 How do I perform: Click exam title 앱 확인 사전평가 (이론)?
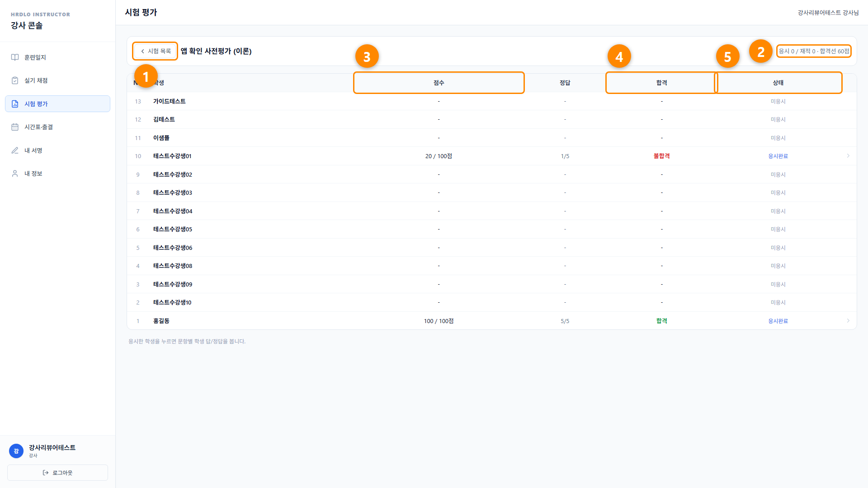[216, 51]
